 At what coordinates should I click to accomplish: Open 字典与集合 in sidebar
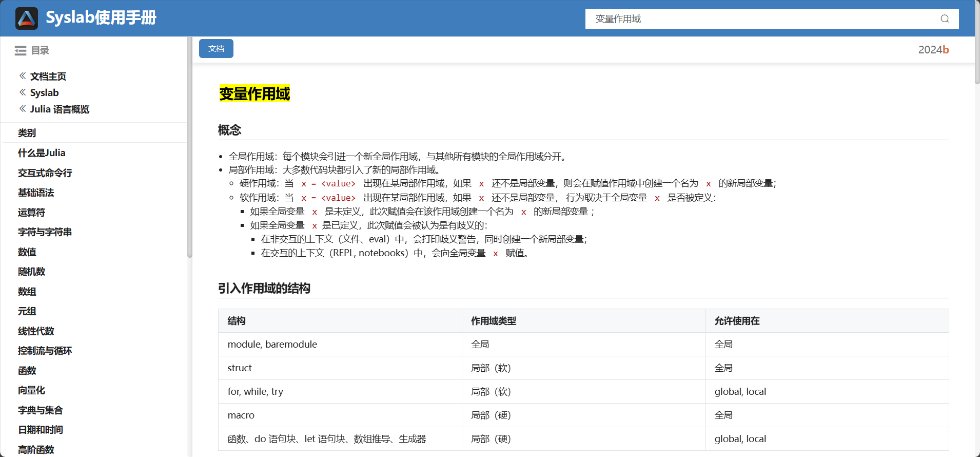click(40, 410)
